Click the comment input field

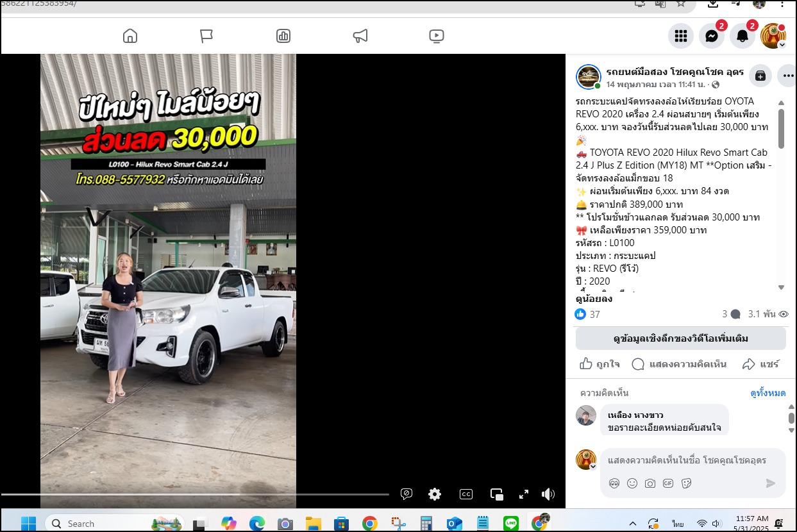(x=687, y=460)
